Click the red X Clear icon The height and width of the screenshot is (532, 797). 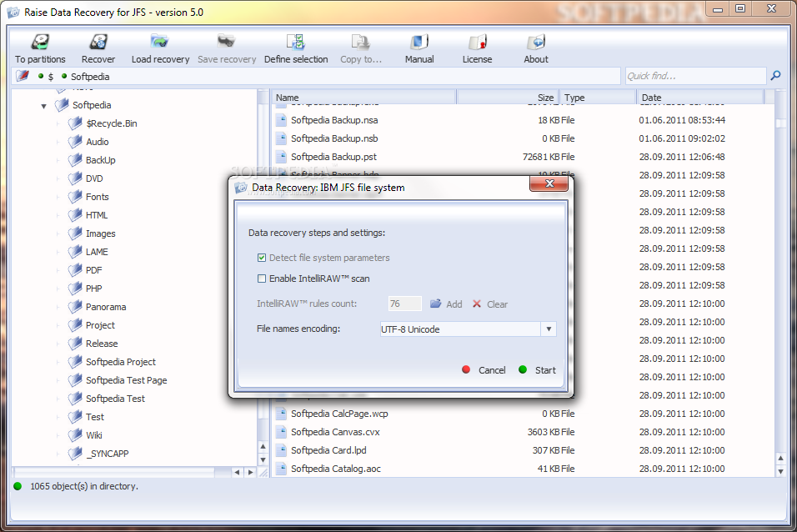click(477, 304)
